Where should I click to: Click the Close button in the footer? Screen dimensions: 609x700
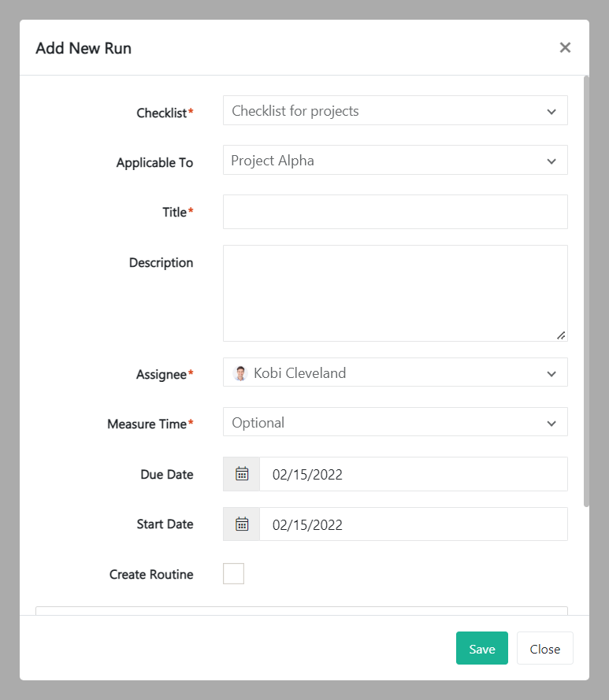pos(544,649)
